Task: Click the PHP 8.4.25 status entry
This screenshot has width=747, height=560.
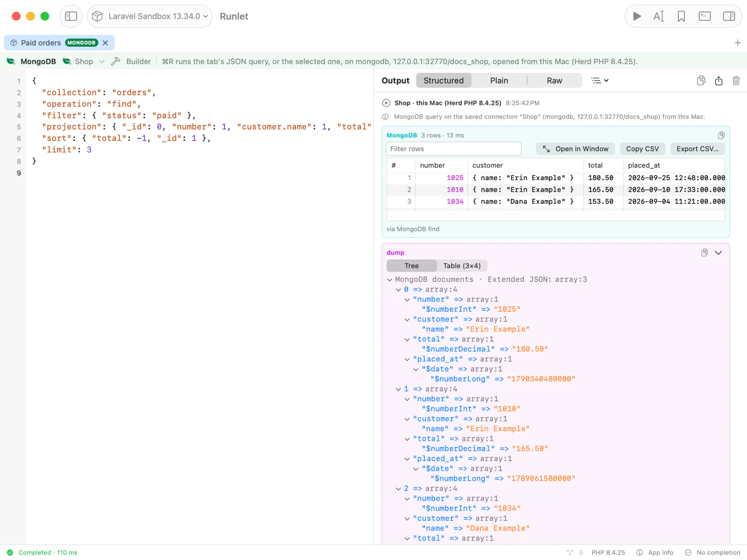Action: click(608, 553)
